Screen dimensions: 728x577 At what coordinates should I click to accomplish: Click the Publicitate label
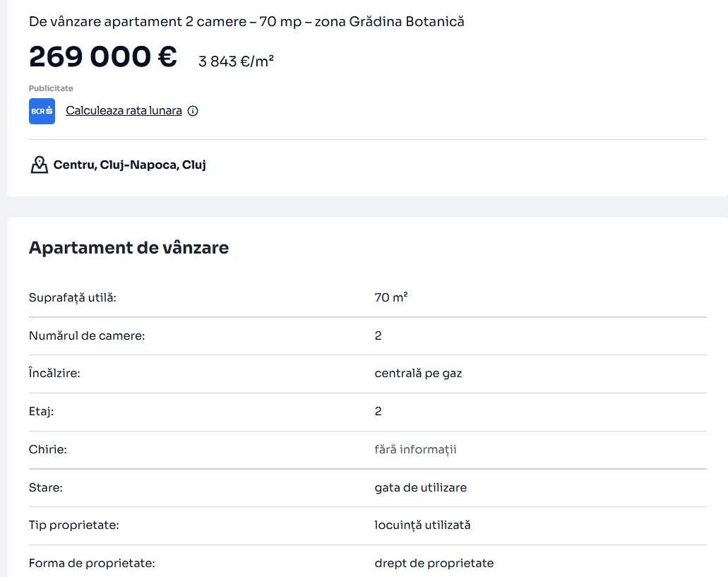[51, 88]
